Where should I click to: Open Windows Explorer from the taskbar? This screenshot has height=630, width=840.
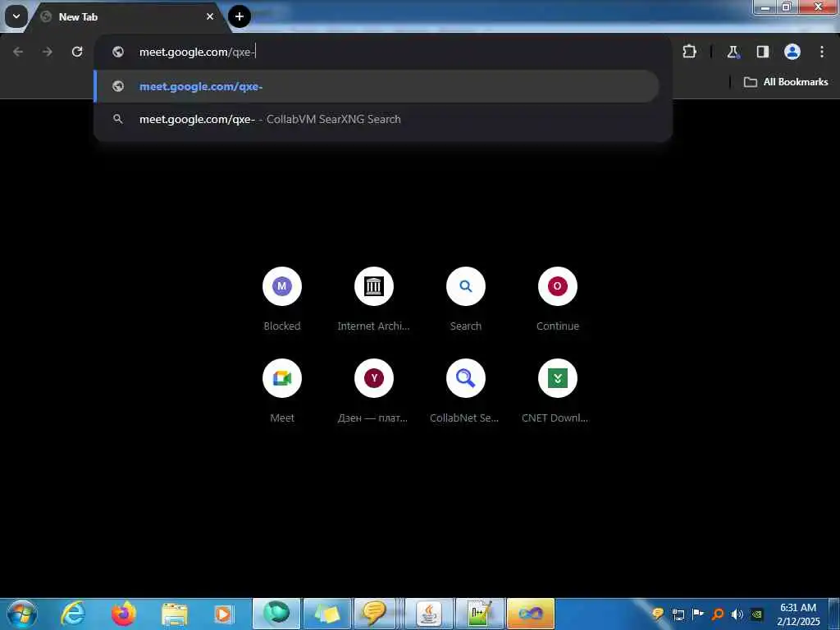(174, 614)
